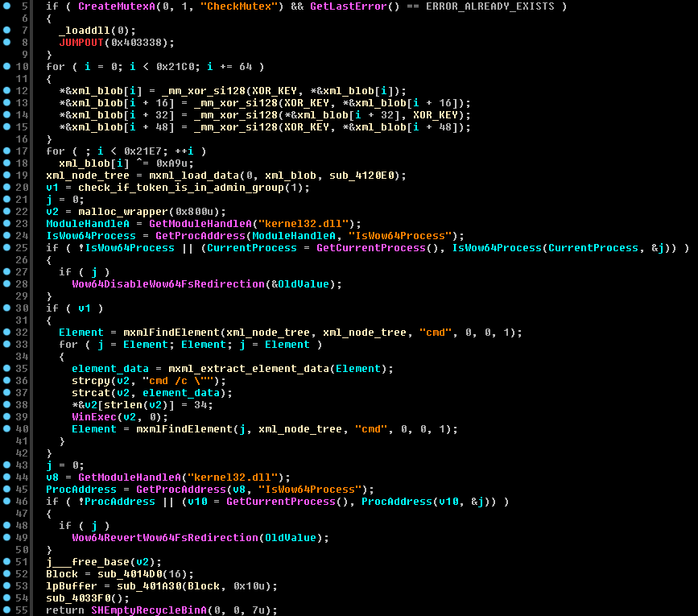Select the red JUMPOUT macro
This screenshot has height=616, width=698.
coord(81,43)
